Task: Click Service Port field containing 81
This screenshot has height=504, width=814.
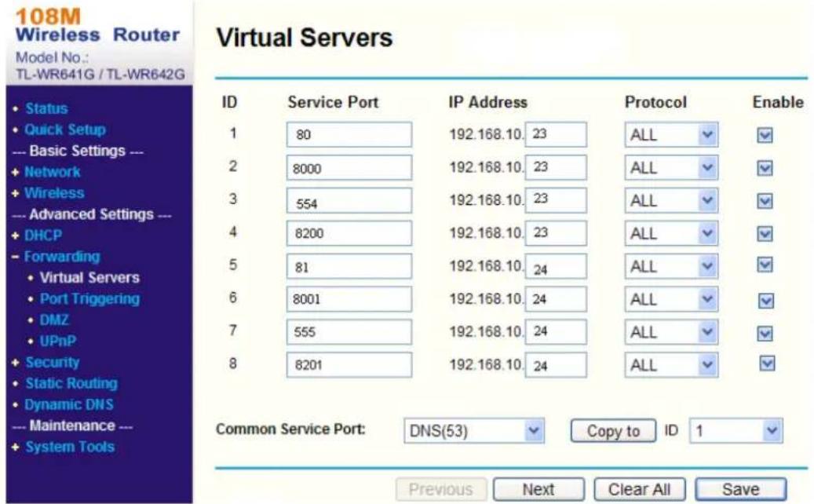Action: pos(349,266)
